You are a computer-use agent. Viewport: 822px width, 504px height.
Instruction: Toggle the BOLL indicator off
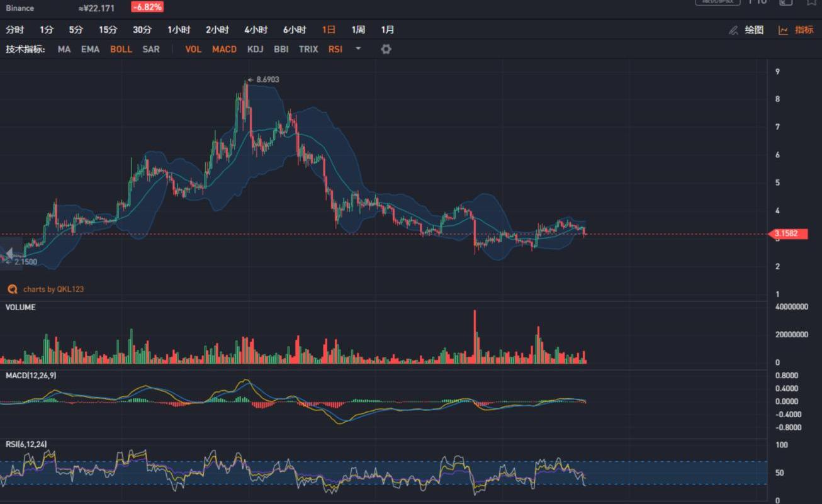coord(121,49)
